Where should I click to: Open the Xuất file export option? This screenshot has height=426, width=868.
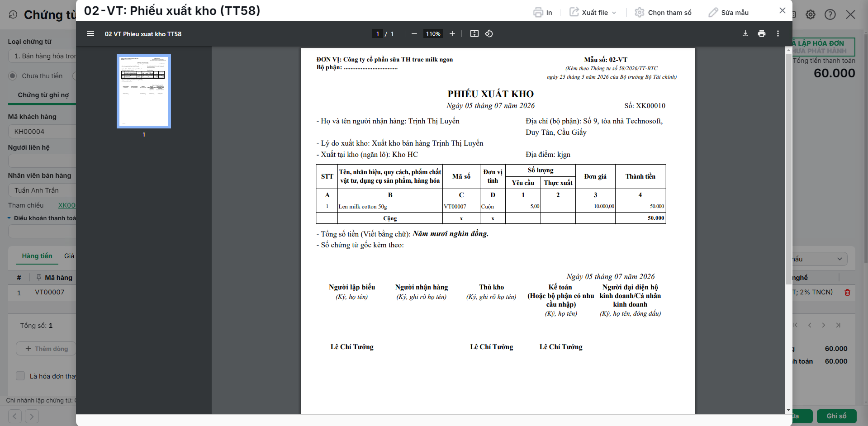point(593,12)
